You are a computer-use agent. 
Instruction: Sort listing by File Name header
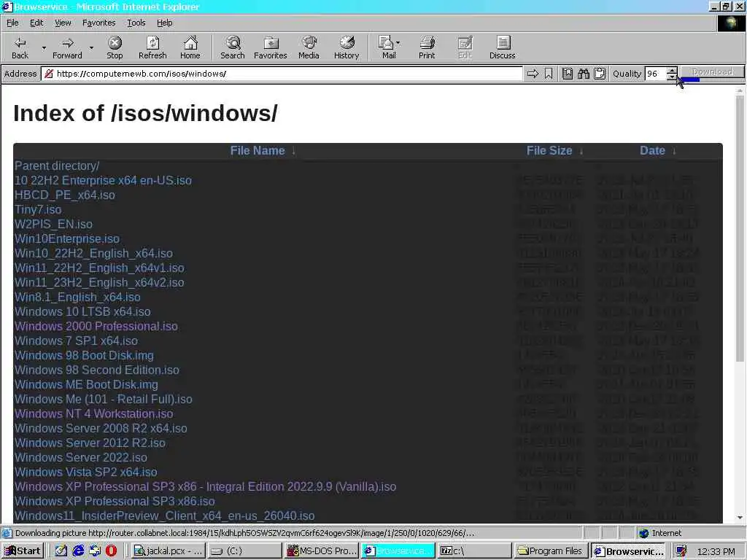(258, 150)
